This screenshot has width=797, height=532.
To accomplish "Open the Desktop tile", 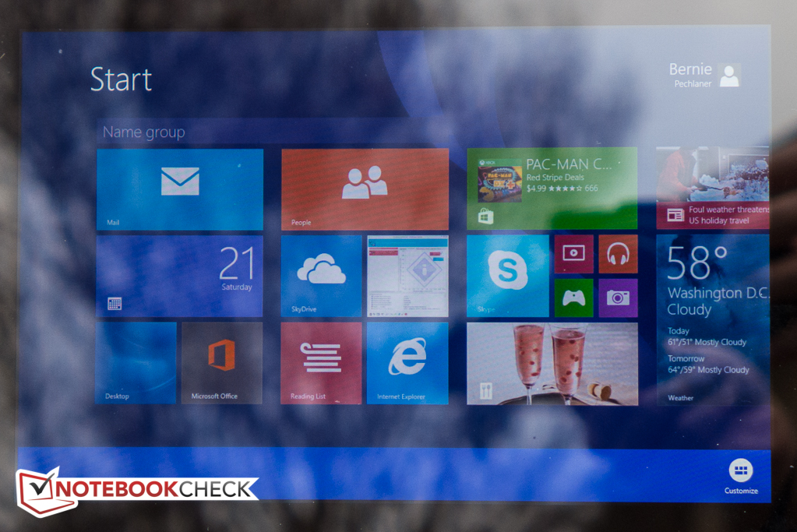I will coord(136,363).
